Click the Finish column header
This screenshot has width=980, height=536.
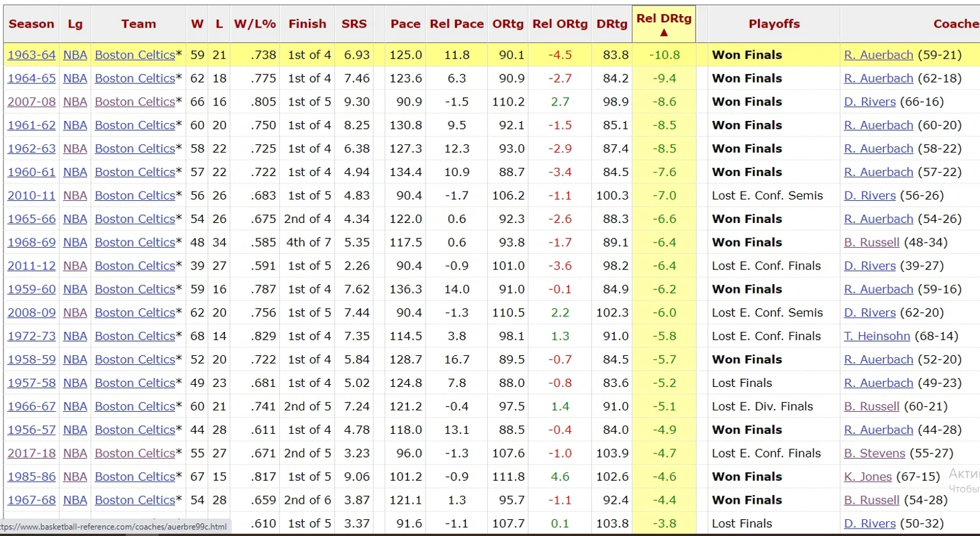click(307, 24)
